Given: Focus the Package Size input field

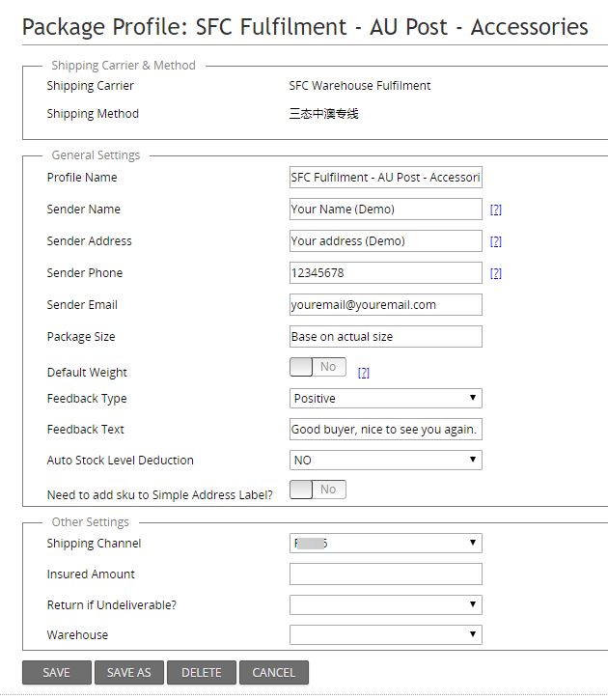Looking at the screenshot, I should pyautogui.click(x=386, y=337).
